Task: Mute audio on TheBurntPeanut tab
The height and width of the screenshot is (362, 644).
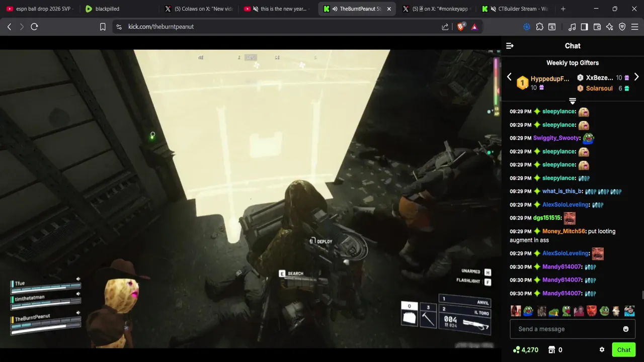Action: pyautogui.click(x=335, y=9)
